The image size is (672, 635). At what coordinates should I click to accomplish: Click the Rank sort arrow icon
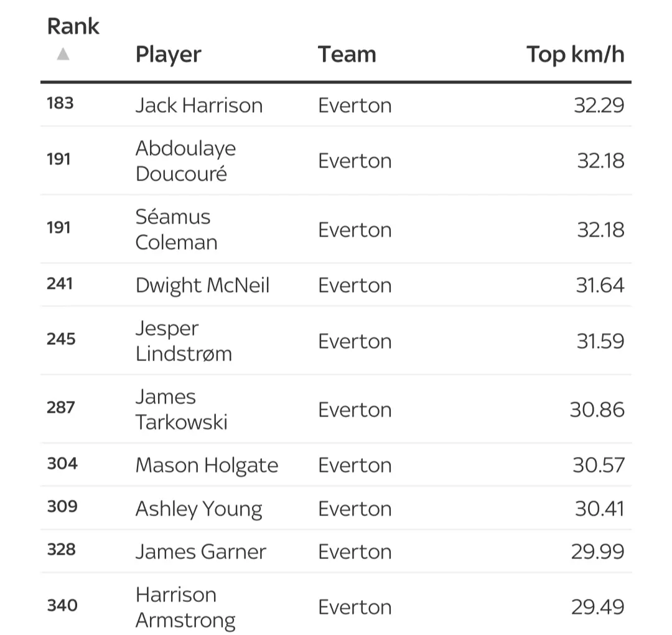62,54
